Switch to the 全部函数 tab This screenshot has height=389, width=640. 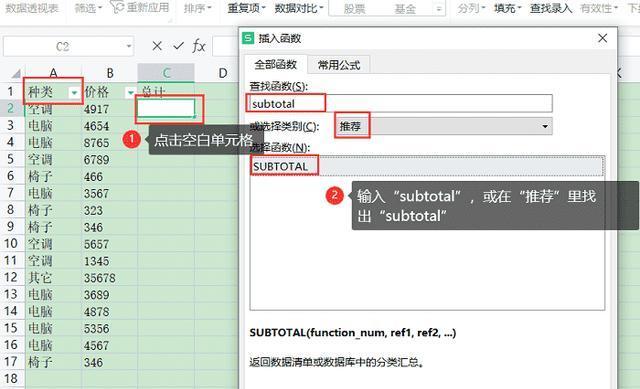tap(276, 64)
